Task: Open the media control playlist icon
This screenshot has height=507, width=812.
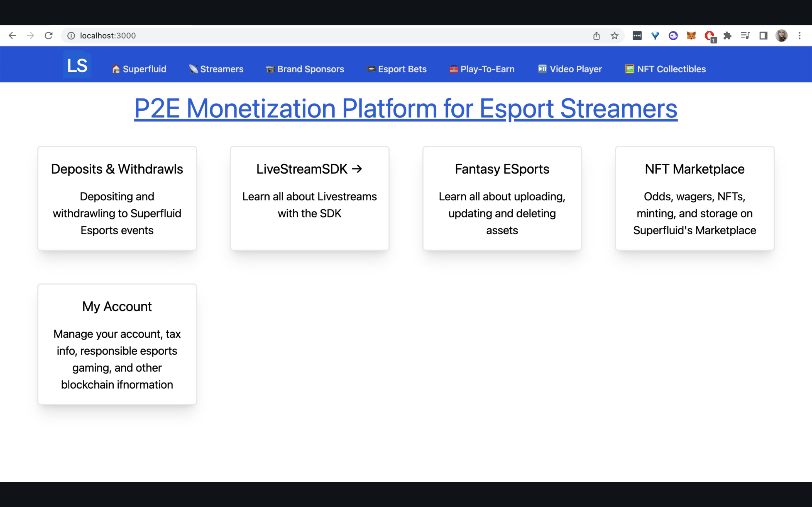Action: pyautogui.click(x=745, y=35)
